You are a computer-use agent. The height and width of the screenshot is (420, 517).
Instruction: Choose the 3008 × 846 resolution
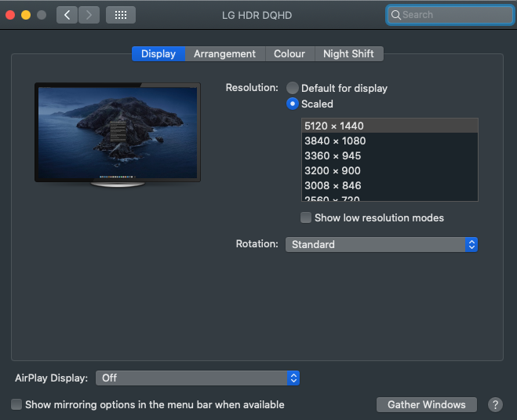click(x=390, y=185)
